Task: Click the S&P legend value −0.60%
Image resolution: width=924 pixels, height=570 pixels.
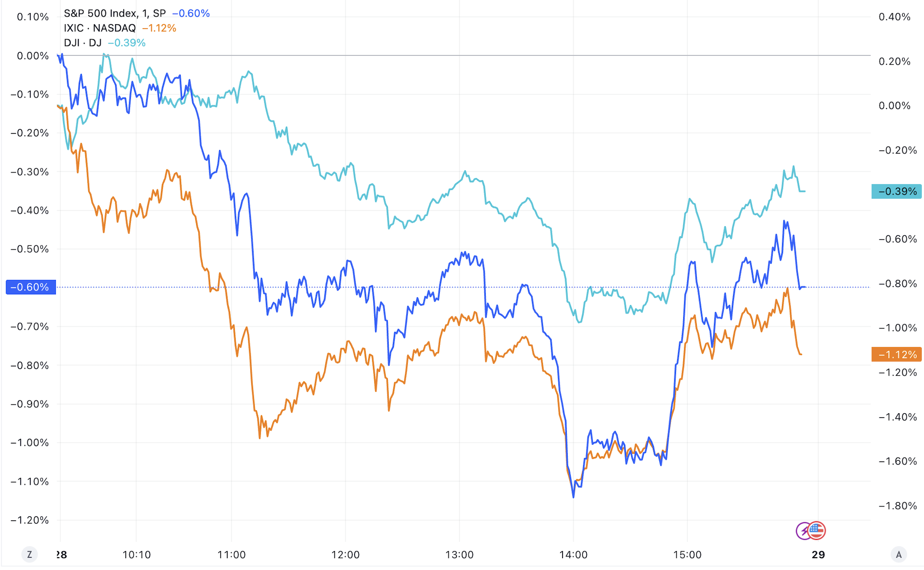Action: click(191, 13)
